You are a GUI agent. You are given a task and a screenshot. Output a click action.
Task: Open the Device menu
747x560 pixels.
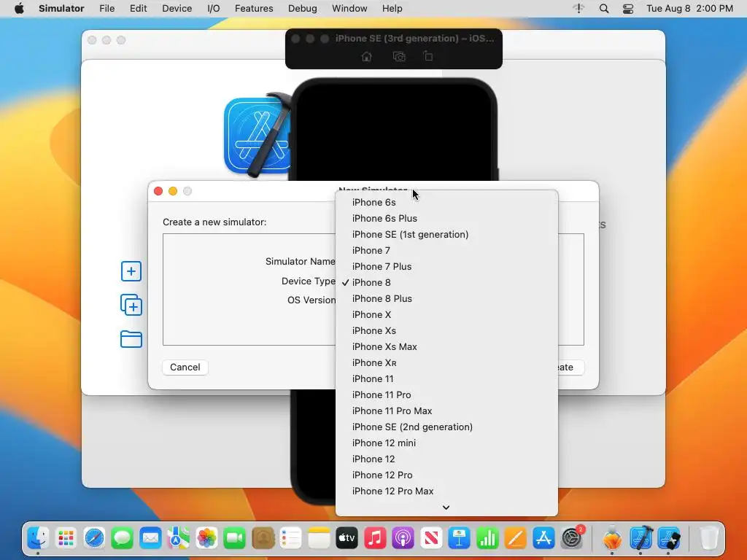click(177, 9)
